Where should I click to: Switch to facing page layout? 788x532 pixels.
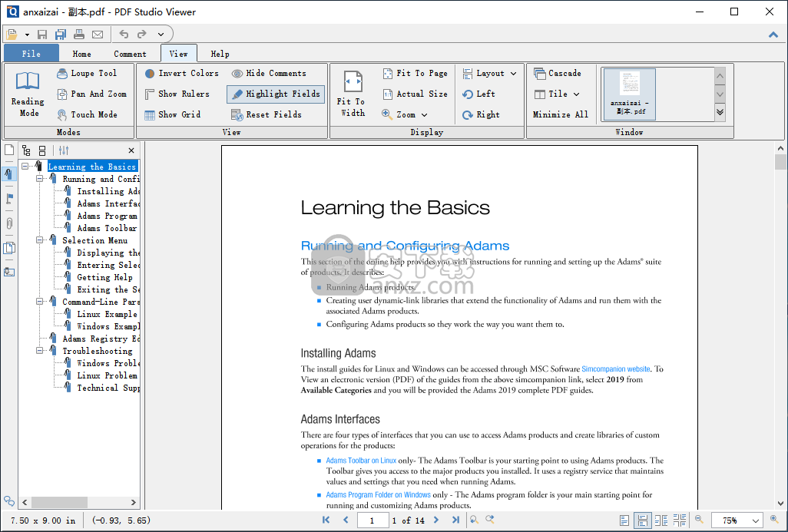[x=661, y=520]
